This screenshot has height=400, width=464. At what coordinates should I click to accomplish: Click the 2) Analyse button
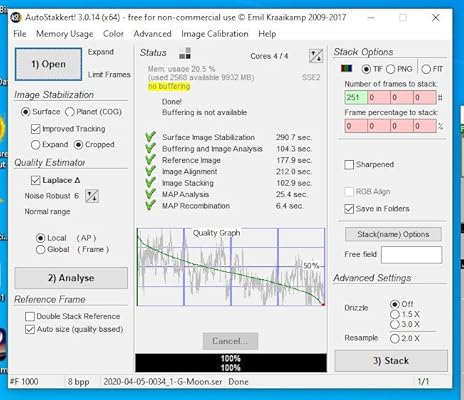(x=71, y=278)
